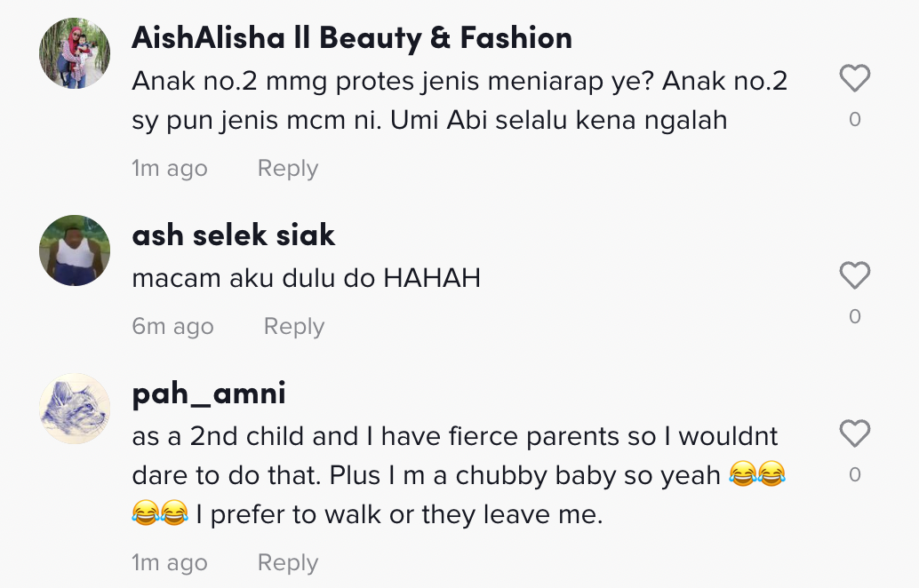Image resolution: width=919 pixels, height=588 pixels.
Task: Open pah_amni's cat sketch avatar
Action: pos(75,409)
